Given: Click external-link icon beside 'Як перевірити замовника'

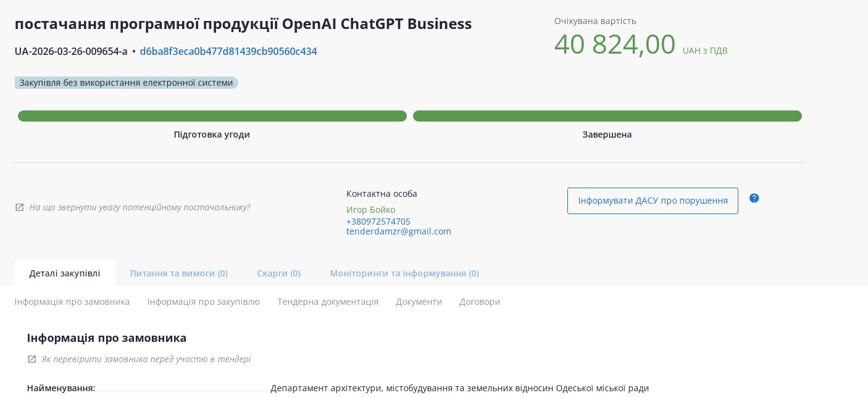Looking at the screenshot, I should click(x=32, y=359).
